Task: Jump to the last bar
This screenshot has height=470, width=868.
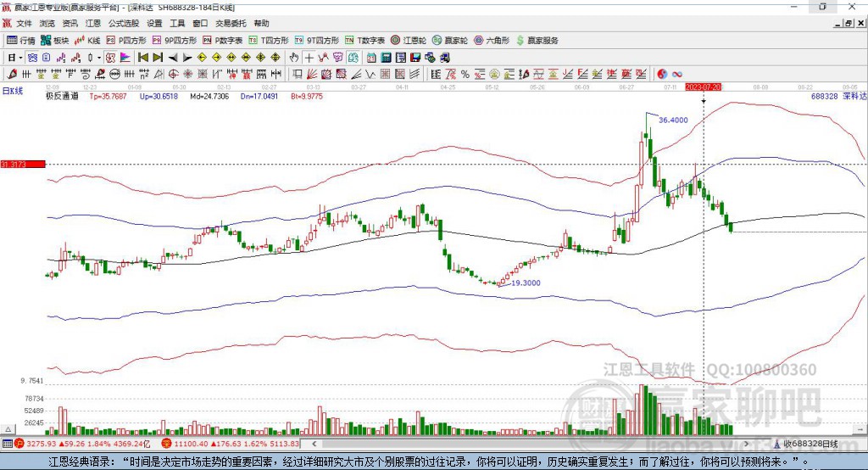Action: pyautogui.click(x=158, y=58)
